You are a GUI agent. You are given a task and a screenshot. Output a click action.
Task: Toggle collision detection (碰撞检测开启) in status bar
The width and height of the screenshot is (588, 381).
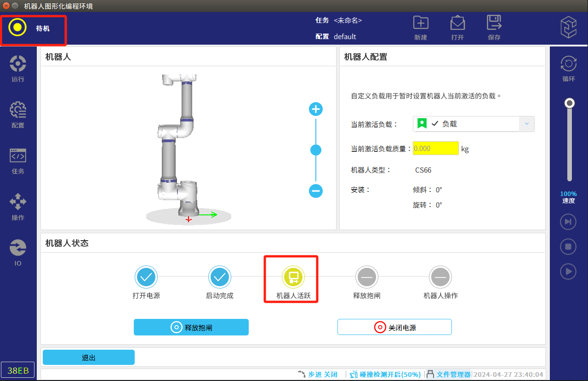385,375
